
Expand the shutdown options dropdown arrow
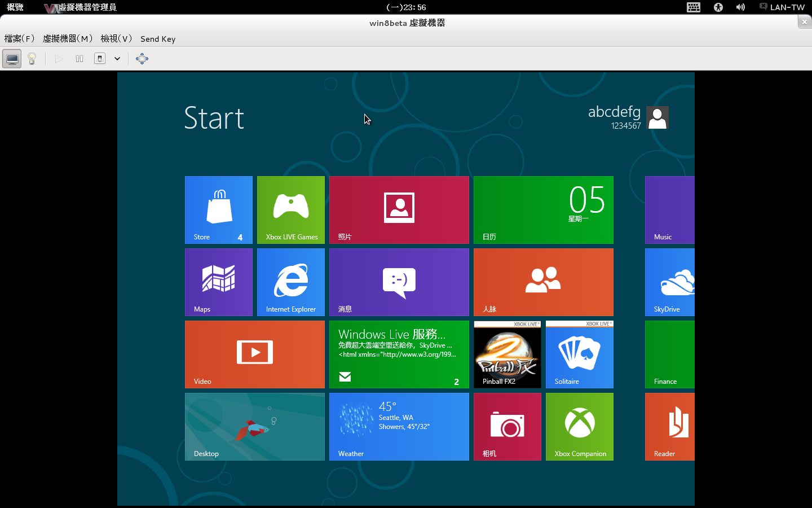[x=117, y=59]
